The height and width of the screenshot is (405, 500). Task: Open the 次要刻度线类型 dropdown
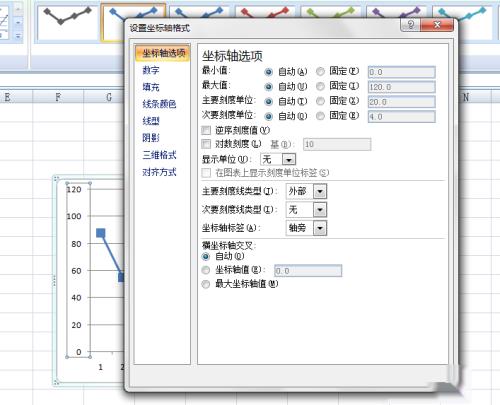coord(320,210)
